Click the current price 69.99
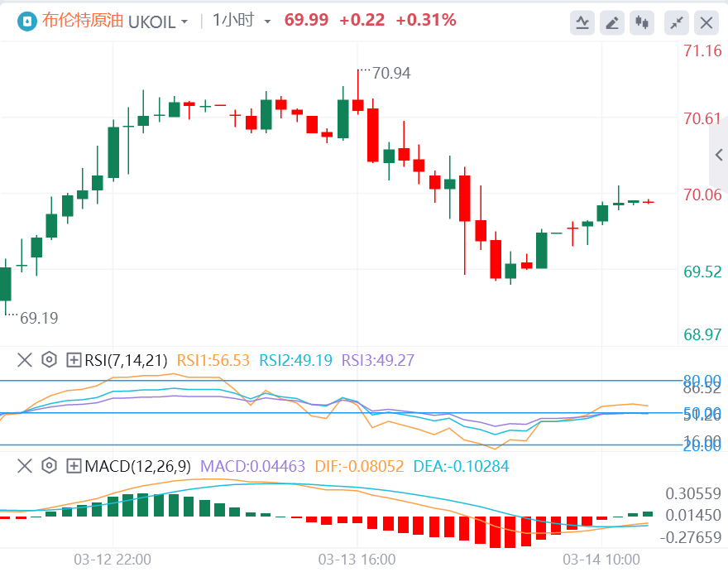Image resolution: width=728 pixels, height=572 pixels. [x=306, y=20]
